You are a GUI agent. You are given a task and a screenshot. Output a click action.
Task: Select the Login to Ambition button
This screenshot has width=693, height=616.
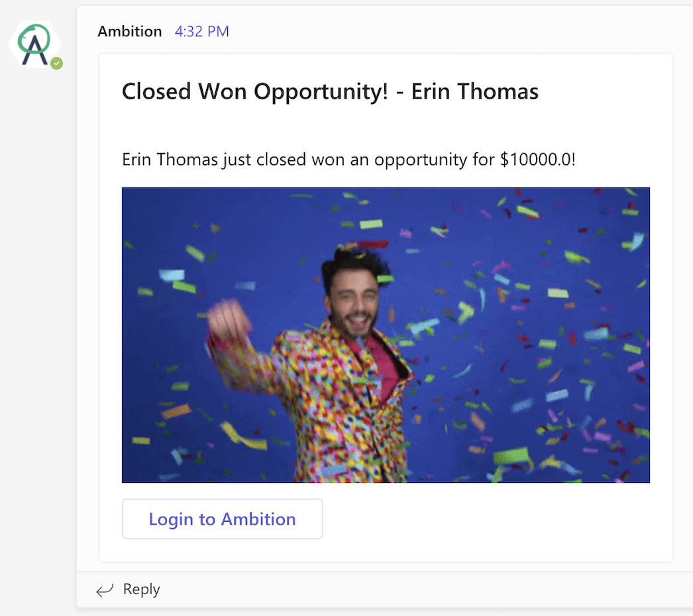[x=223, y=519]
